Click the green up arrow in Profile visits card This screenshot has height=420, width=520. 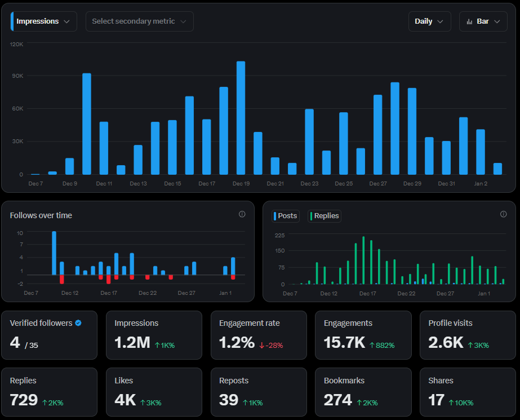[x=471, y=345]
